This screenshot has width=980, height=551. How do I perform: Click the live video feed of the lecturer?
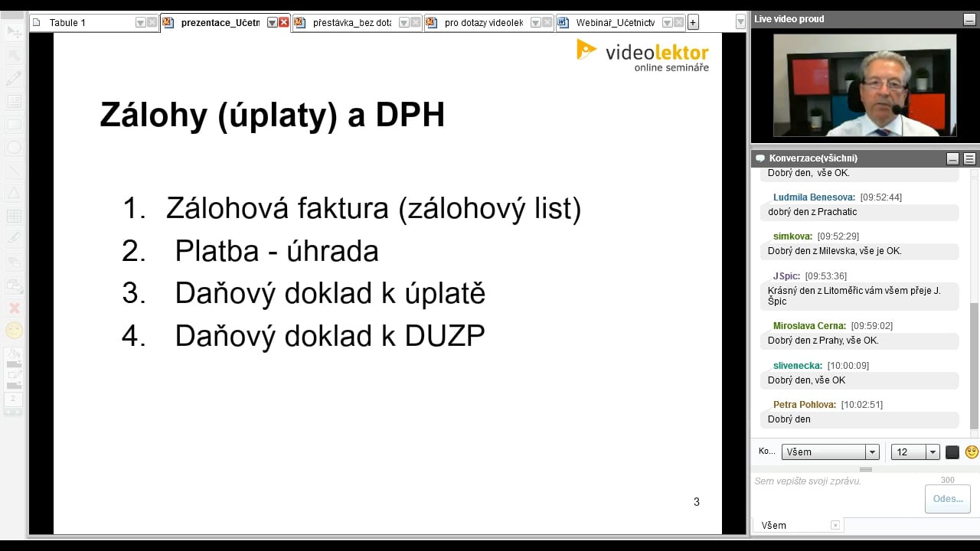pyautogui.click(x=864, y=85)
